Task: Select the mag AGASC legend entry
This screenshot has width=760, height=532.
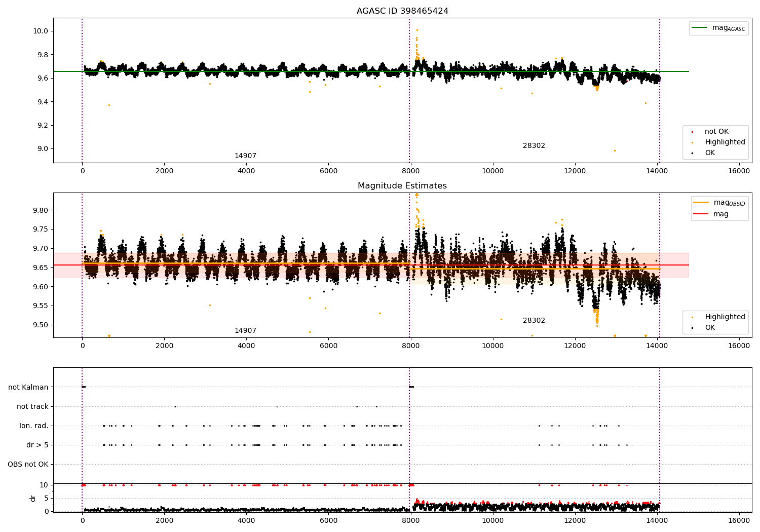Action: (x=718, y=28)
